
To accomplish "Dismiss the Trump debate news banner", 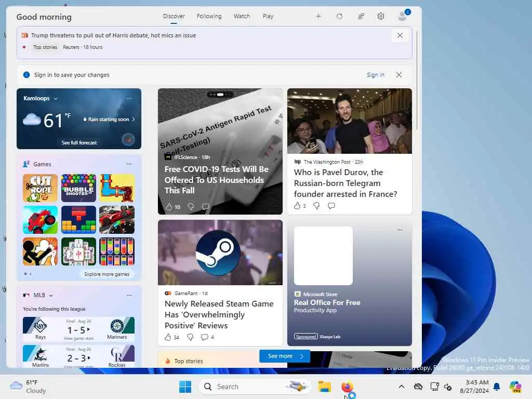I will coord(400,35).
